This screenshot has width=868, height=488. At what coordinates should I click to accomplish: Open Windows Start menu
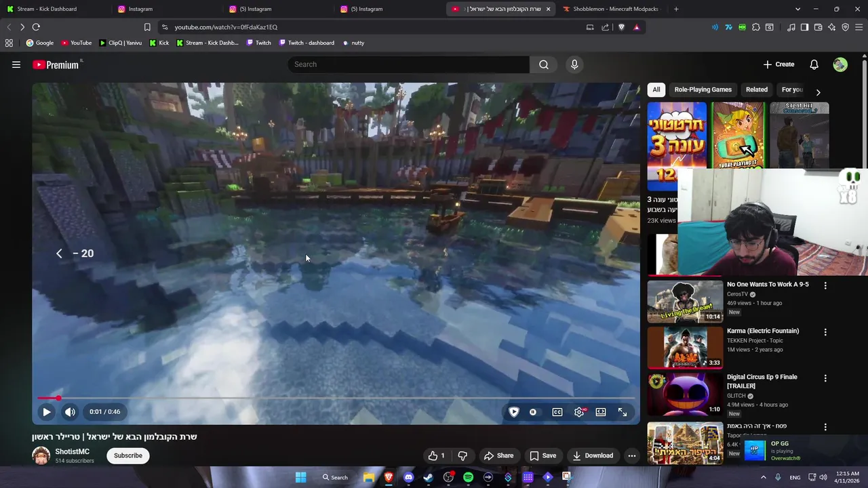[300, 477]
